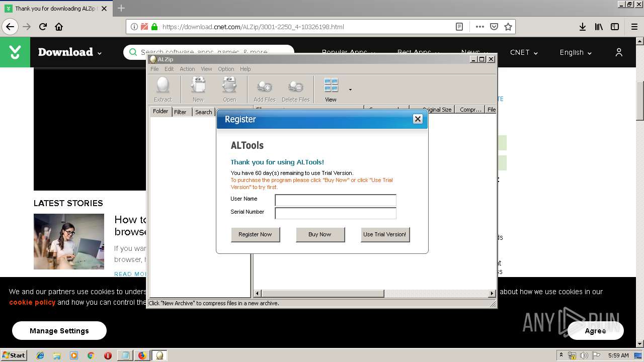This screenshot has height=362, width=644.
Task: Focus the User Name input field
Action: coord(336,200)
